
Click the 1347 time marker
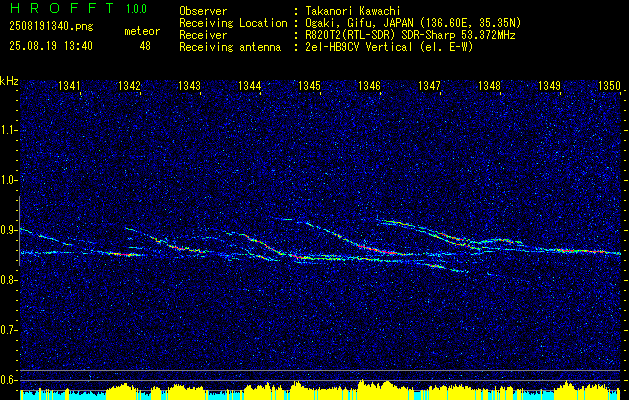pyautogui.click(x=429, y=86)
